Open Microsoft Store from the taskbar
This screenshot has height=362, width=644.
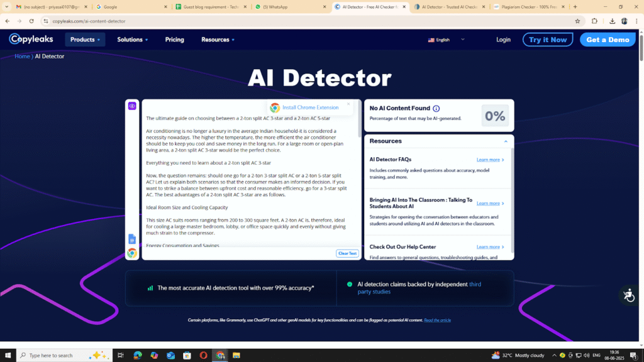(x=187, y=356)
